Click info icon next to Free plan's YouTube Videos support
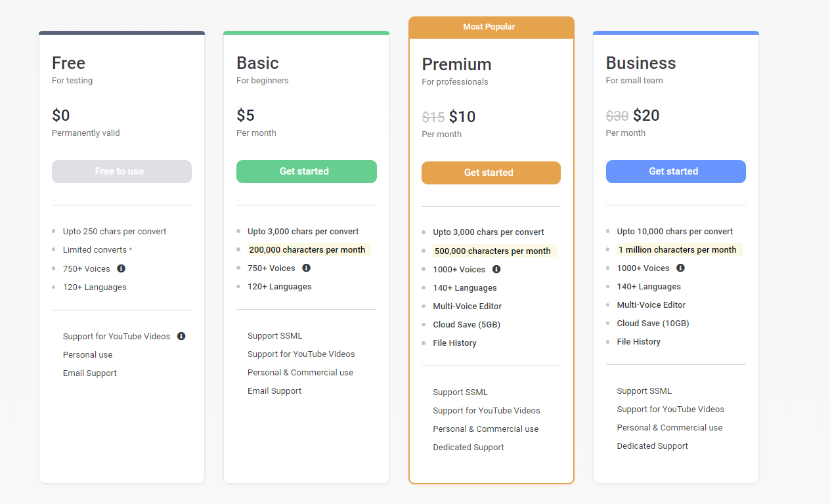This screenshot has width=830, height=504. coord(181,336)
